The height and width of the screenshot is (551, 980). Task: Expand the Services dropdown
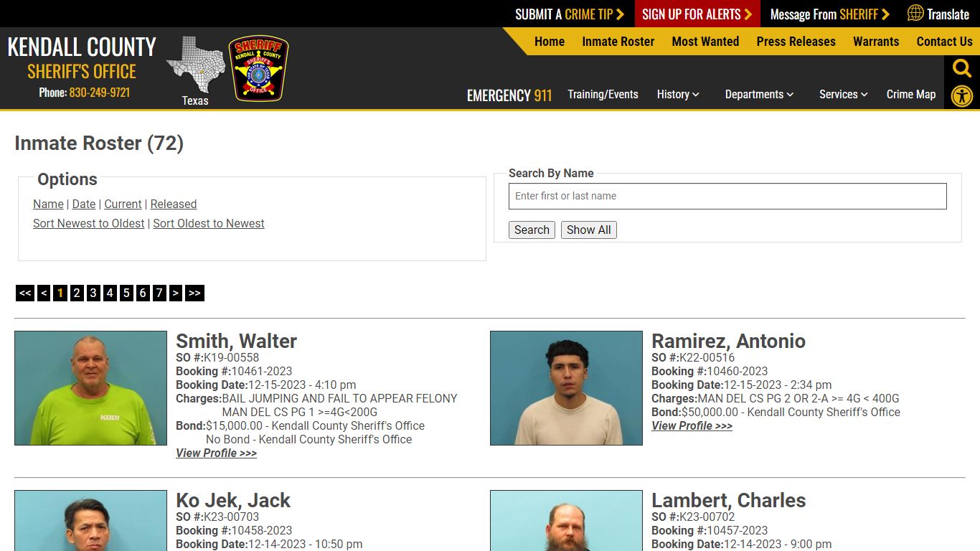(x=844, y=94)
